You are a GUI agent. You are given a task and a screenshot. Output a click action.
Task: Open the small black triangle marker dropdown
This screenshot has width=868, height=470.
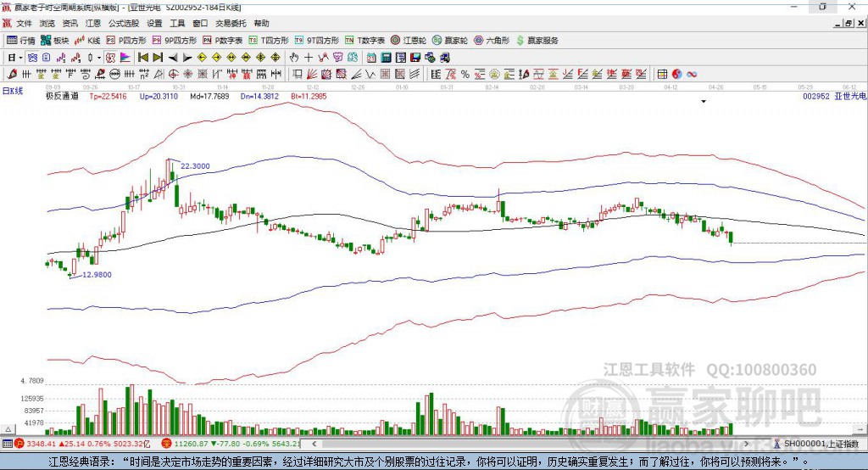704,102
